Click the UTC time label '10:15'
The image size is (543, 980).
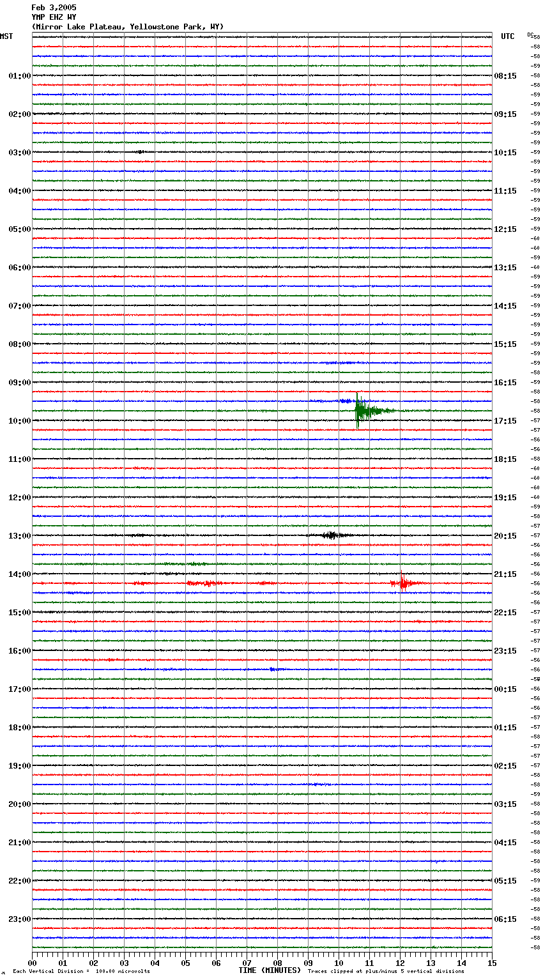tap(505, 153)
